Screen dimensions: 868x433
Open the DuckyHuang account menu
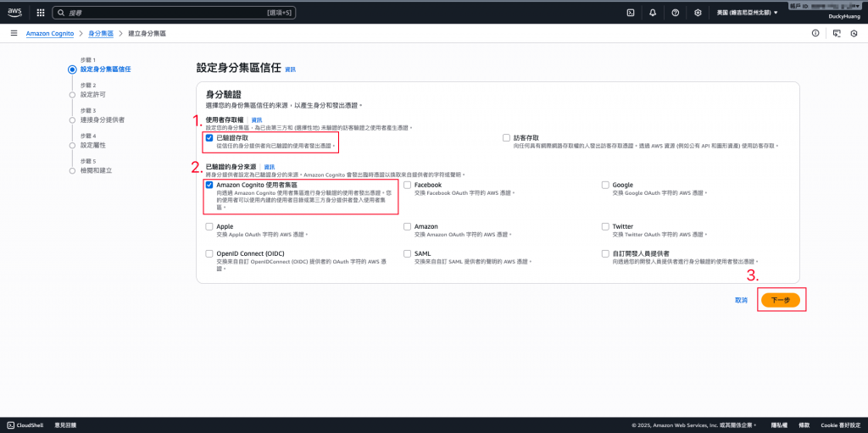845,16
